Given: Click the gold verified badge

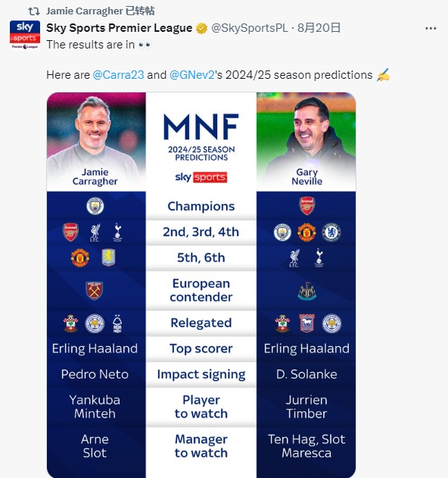Looking at the screenshot, I should pos(201,28).
